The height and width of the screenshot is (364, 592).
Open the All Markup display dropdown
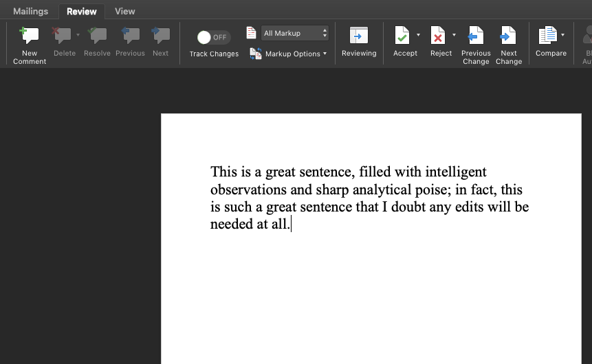coord(295,33)
